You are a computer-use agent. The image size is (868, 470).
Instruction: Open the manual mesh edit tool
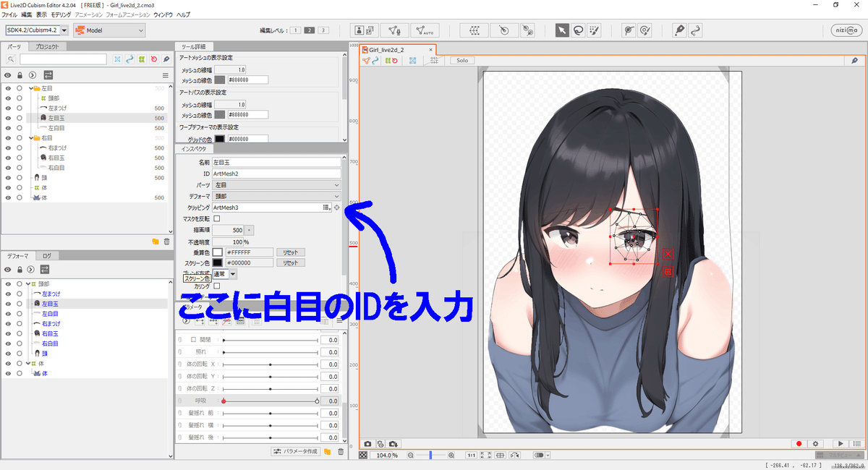[x=393, y=30]
